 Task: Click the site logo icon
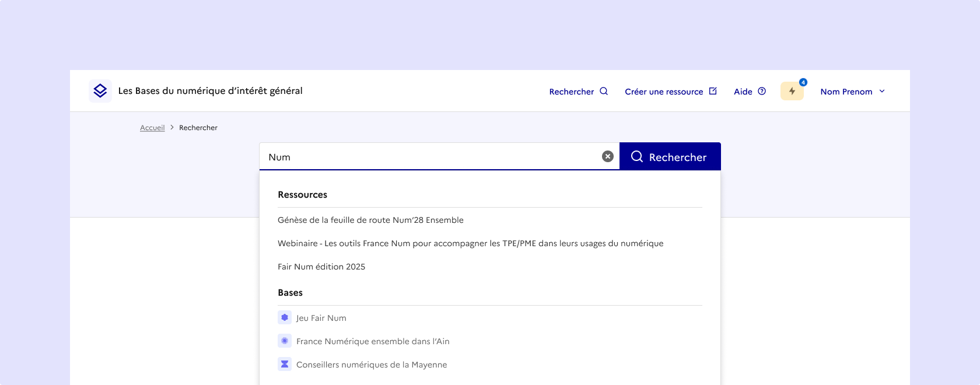click(x=100, y=91)
